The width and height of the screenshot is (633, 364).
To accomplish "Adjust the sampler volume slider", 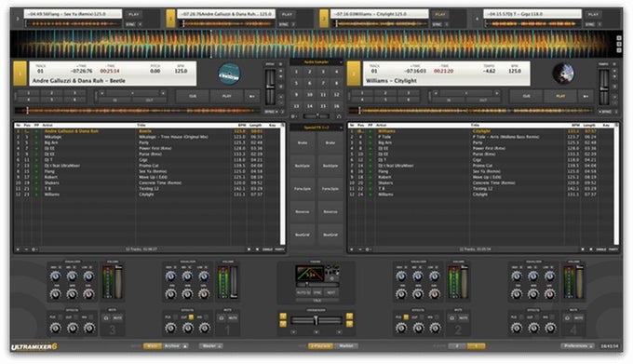I will (x=317, y=116).
